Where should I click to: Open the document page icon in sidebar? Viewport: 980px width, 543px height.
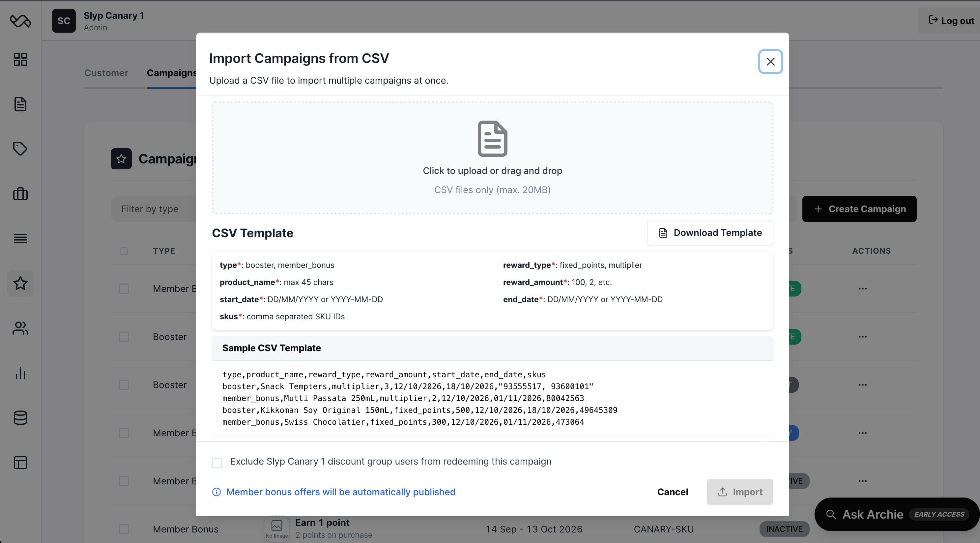tap(20, 104)
